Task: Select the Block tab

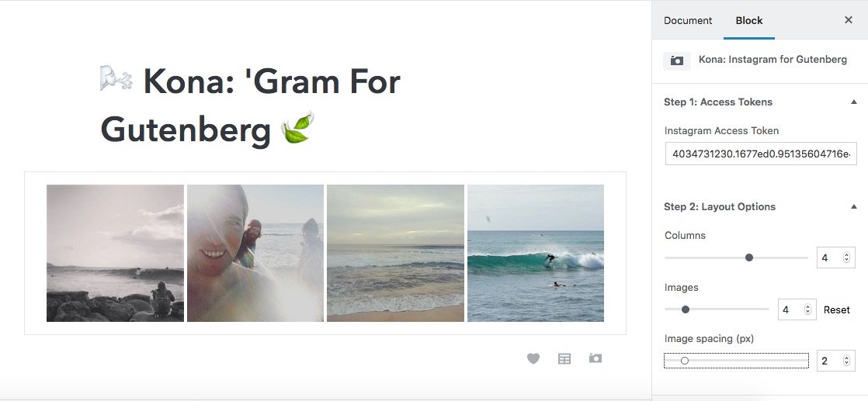Action: (749, 21)
